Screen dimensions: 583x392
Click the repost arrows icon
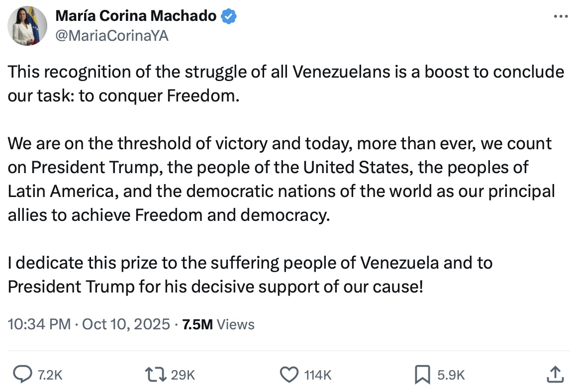coord(156,374)
